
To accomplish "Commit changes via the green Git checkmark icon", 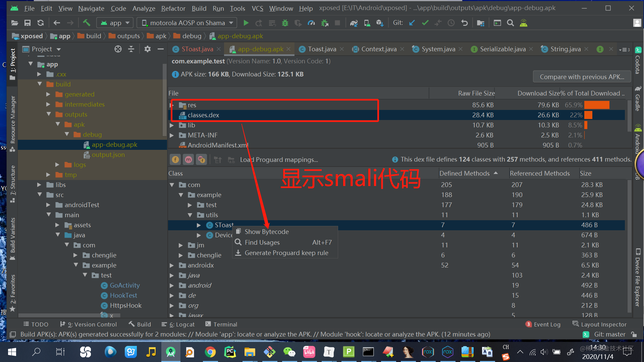I will pos(425,23).
